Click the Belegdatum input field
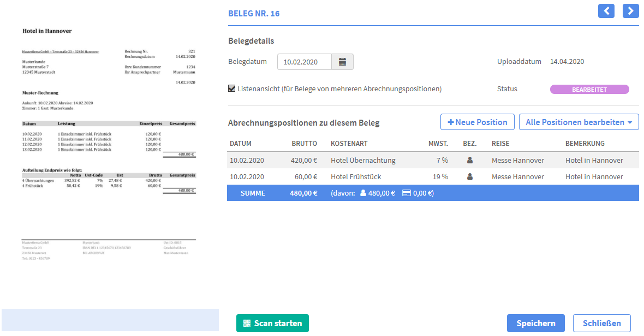Viewport: 644px width, 336px height. point(305,62)
